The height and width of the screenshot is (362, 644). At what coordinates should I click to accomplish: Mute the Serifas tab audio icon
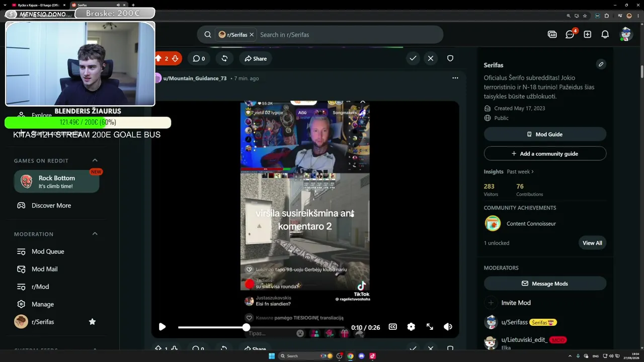click(118, 5)
